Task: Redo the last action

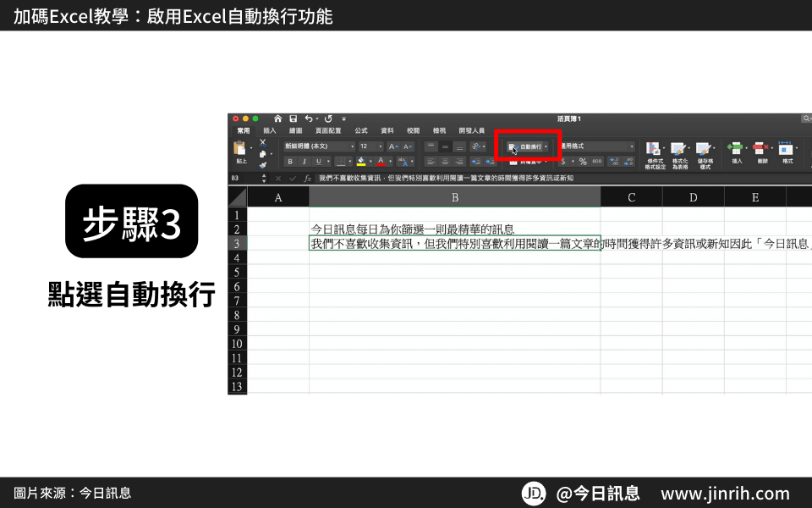Action: click(328, 119)
